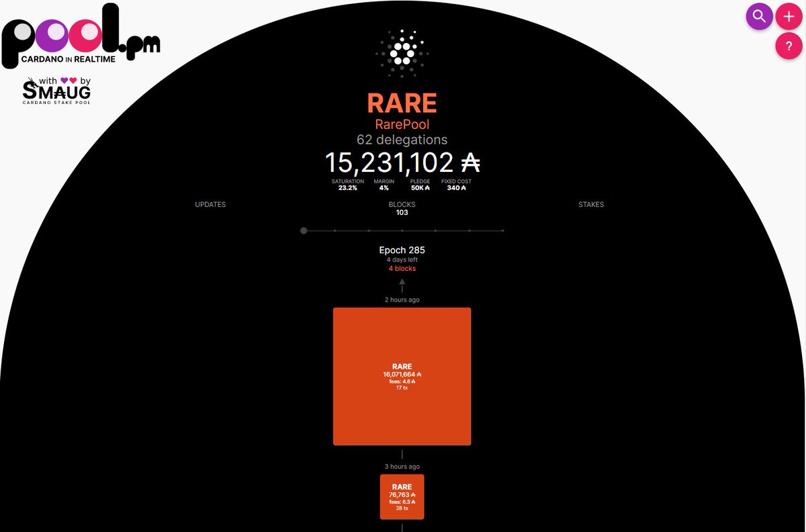806x532 pixels.
Task: Click the 15,231,102 stake amount
Action: [x=402, y=163]
